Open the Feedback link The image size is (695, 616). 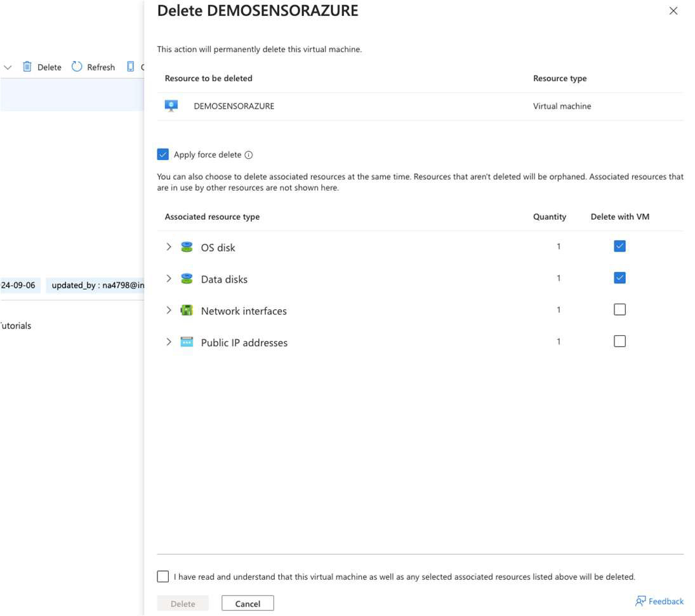[x=665, y=601]
